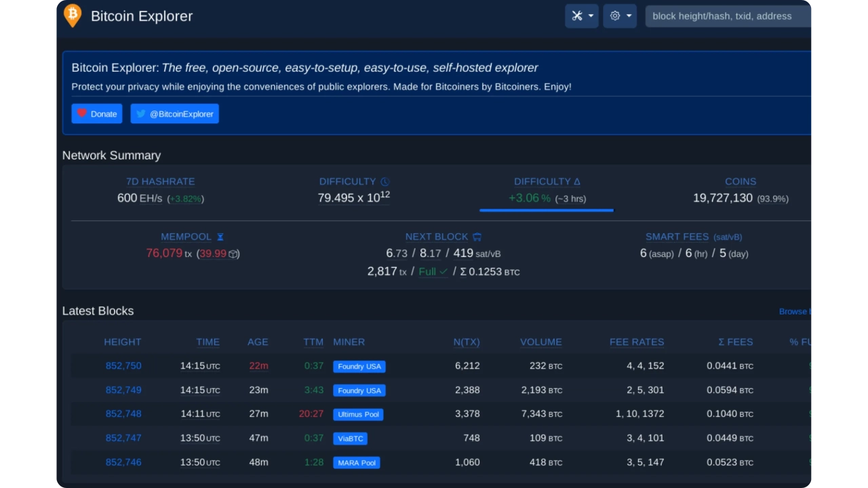This screenshot has height=488, width=868.
Task: Select the Foundry USA miner tag for block 852,749
Action: [x=359, y=390]
